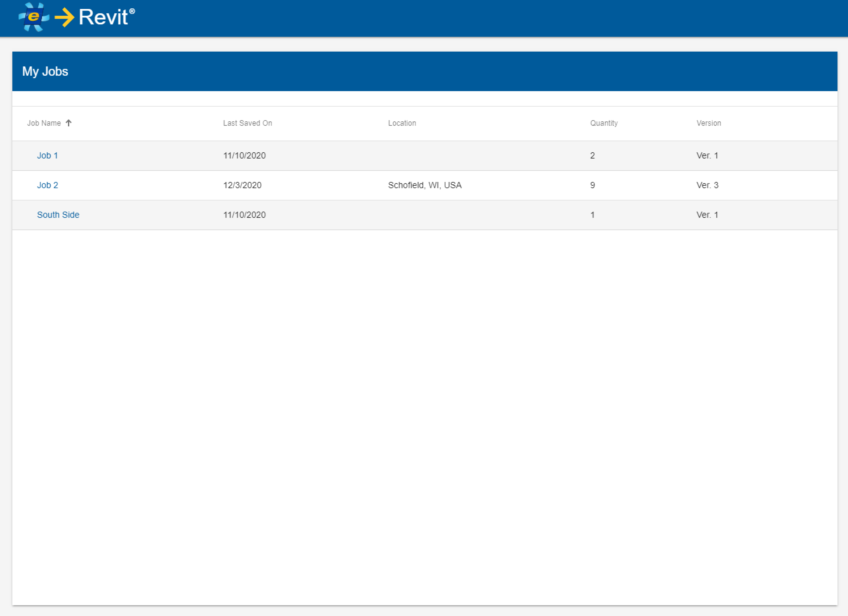Click the My Jobs panel title
The width and height of the screenshot is (848, 616).
[45, 71]
